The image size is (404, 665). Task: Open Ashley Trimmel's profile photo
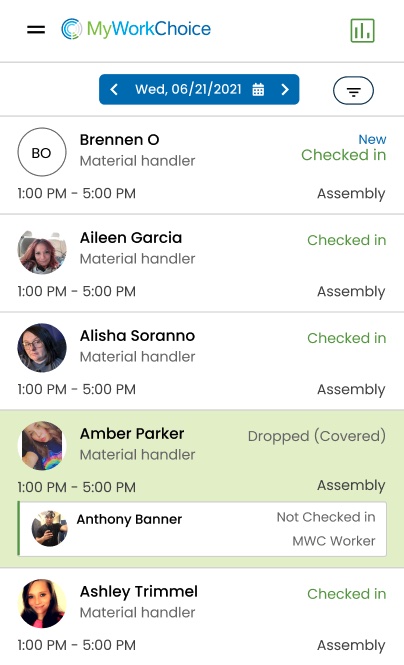coord(42,604)
